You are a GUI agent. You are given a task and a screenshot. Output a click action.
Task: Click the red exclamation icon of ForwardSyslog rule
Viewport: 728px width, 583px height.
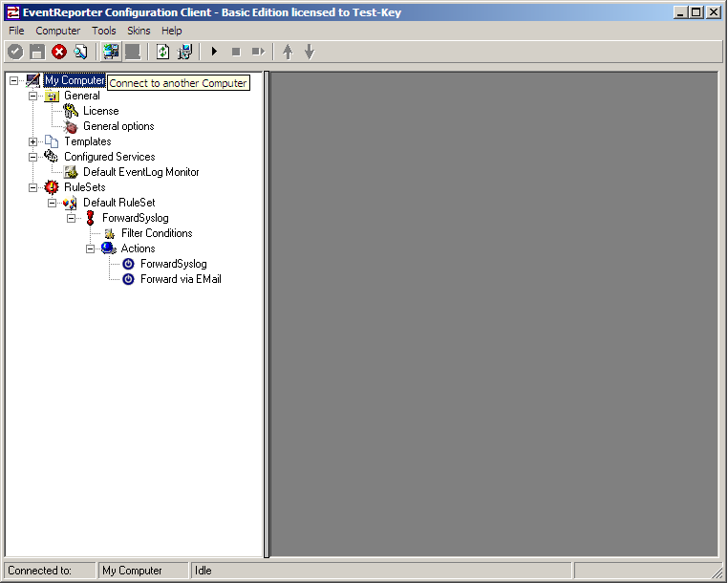(x=90, y=218)
